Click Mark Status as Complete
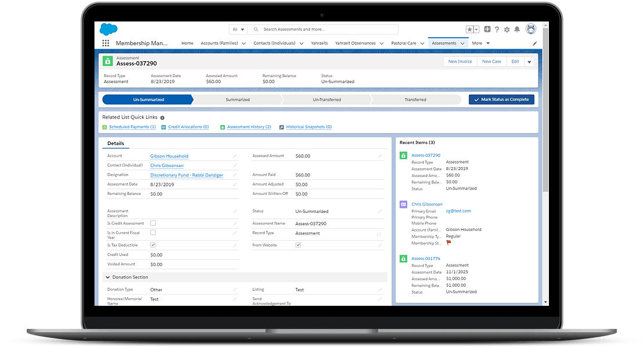This screenshot has width=644, height=347. 501,99
